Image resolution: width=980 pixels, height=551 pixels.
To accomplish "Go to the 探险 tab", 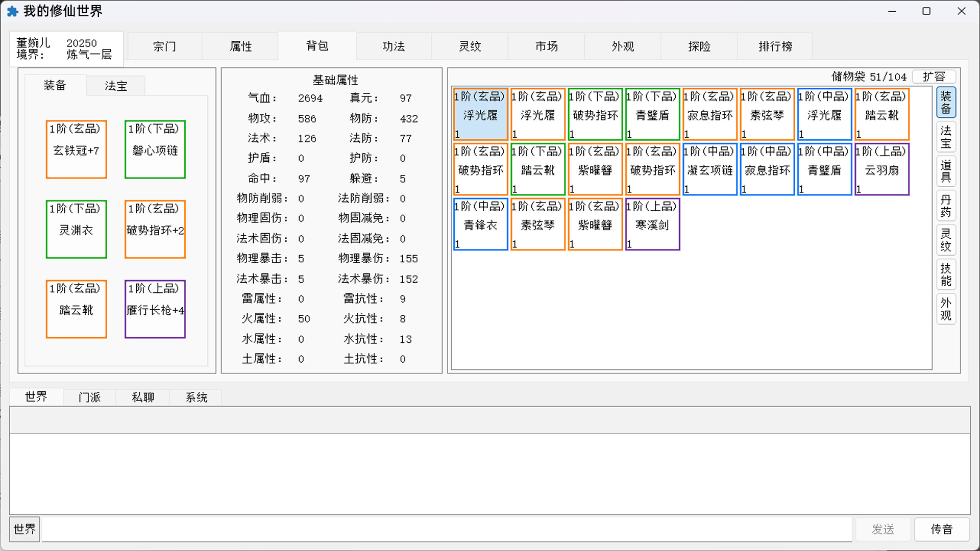I will pyautogui.click(x=698, y=46).
